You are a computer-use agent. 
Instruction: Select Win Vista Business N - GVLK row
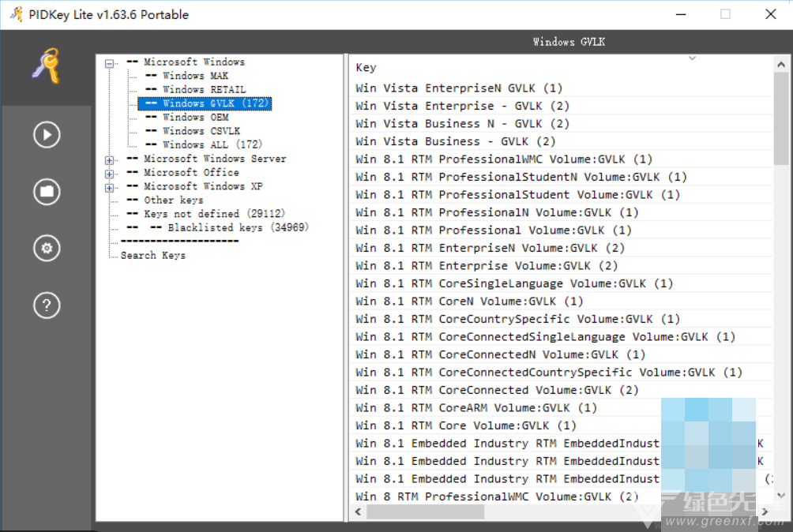(562, 123)
